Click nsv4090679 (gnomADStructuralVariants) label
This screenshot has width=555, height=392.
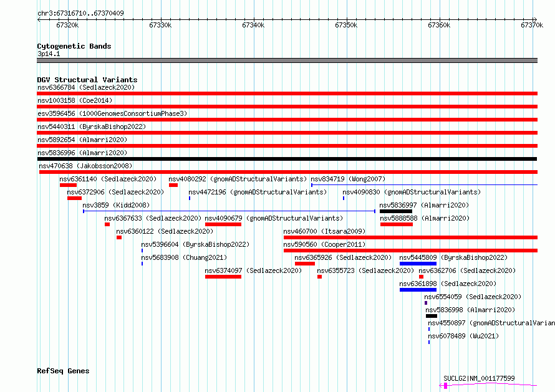[x=274, y=218]
